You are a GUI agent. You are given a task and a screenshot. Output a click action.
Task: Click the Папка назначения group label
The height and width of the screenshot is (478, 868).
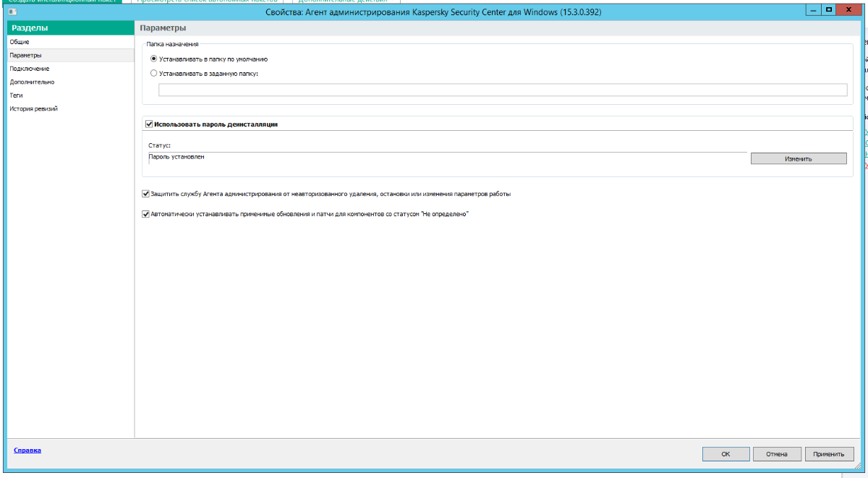tap(173, 44)
